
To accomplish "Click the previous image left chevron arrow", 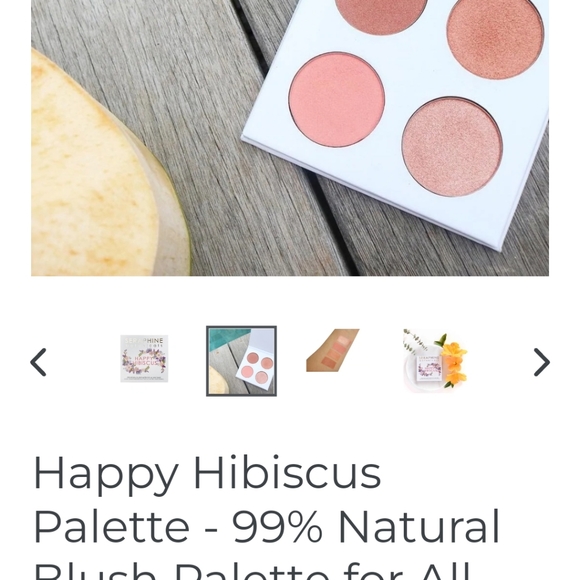I will click(x=38, y=362).
